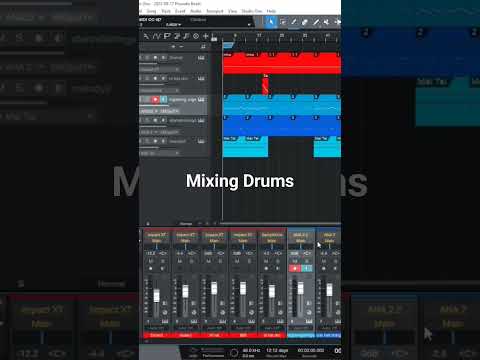480x360 pixels.
Task: Open input selector of first Impact XT channel
Action: [156, 235]
